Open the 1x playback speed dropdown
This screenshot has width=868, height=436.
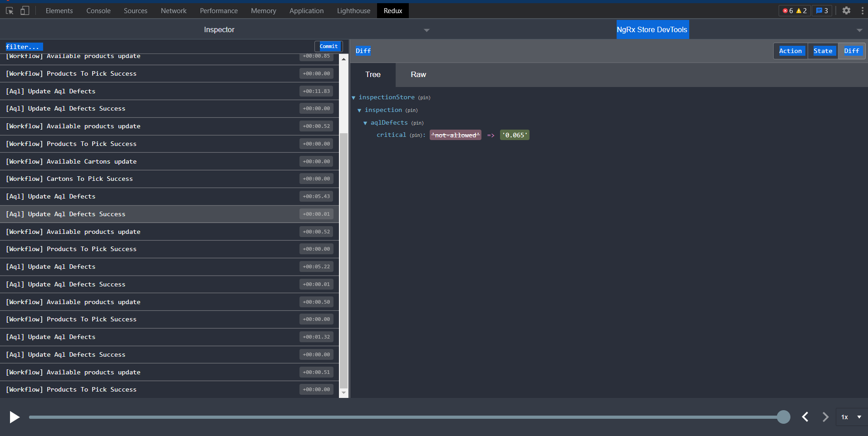tap(851, 417)
